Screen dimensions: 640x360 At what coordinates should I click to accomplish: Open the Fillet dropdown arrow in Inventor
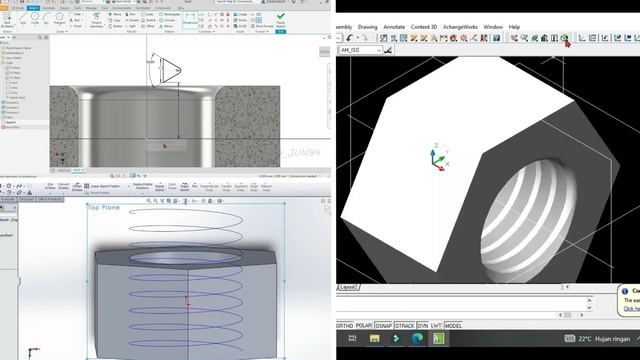[84, 14]
